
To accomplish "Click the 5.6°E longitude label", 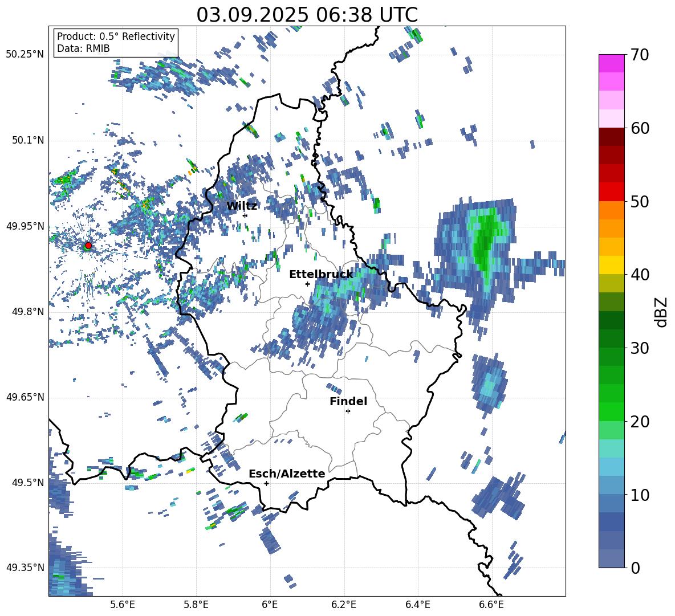I will coord(123,605).
